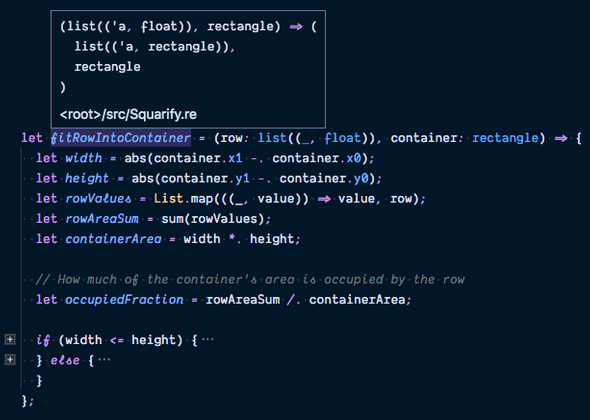Expand the folded 'if (width <= height)' block

[10, 339]
